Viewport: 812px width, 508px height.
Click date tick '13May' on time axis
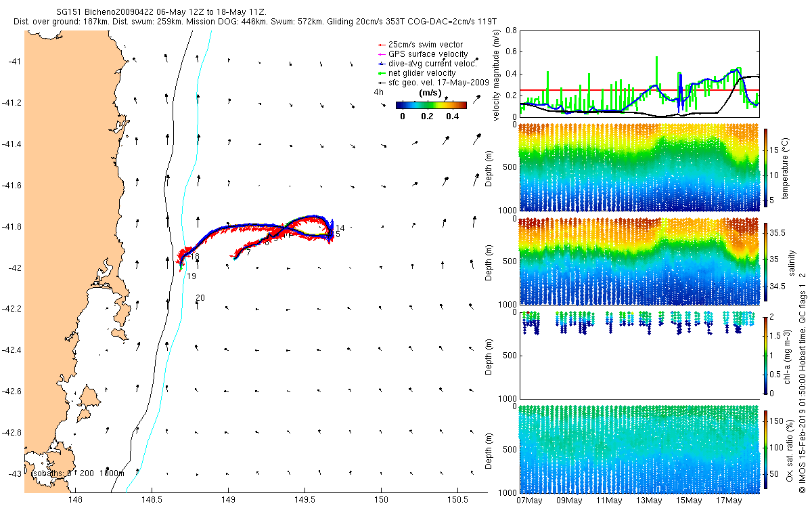coord(649,501)
